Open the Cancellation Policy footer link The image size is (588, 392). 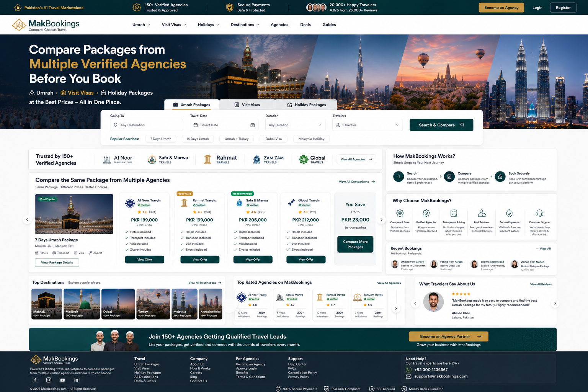click(302, 373)
